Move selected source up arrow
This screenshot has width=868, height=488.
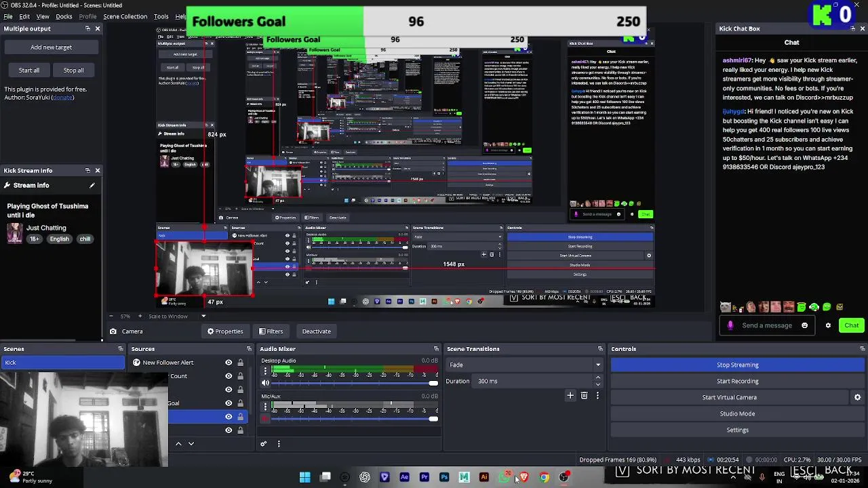pyautogui.click(x=178, y=444)
